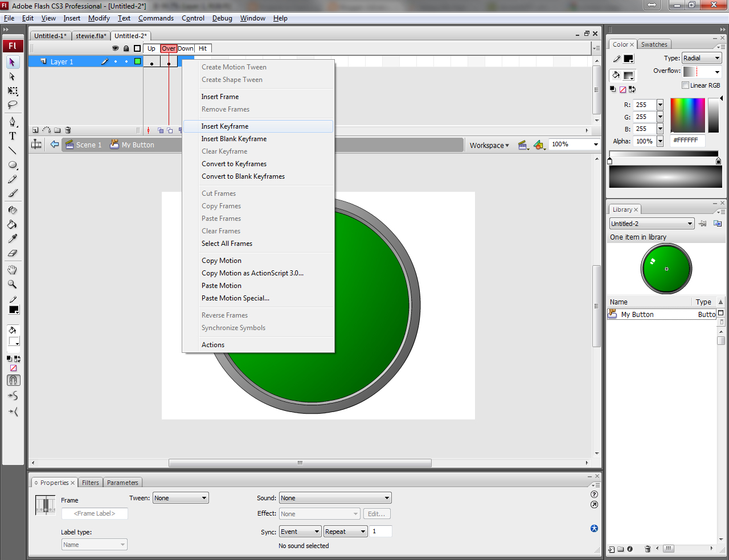729x560 pixels.
Task: Click Insert Layer Folder icon in timeline
Action: [x=57, y=130]
